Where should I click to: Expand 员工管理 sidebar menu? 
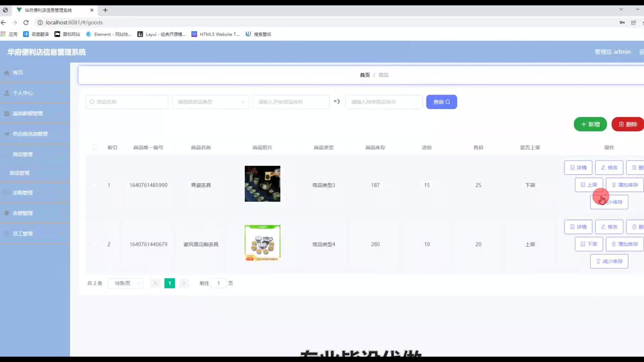click(35, 234)
